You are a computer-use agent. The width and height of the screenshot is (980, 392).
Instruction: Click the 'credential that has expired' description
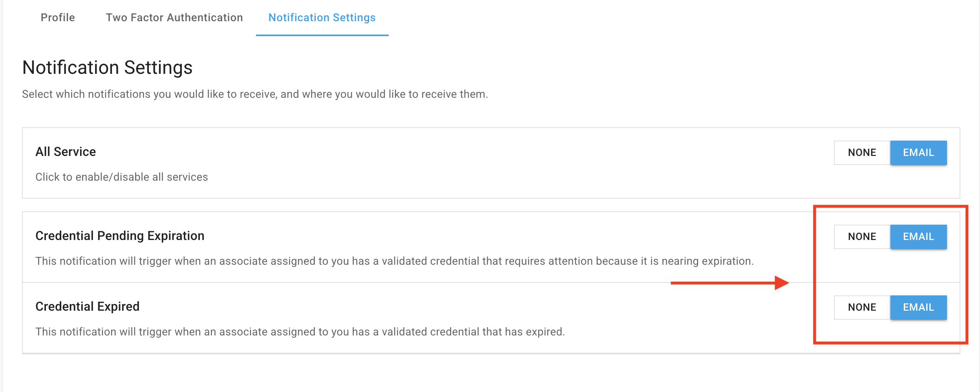pos(300,332)
